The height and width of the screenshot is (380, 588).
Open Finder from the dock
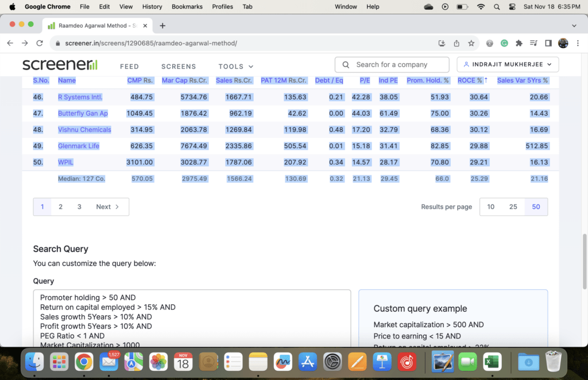point(34,362)
